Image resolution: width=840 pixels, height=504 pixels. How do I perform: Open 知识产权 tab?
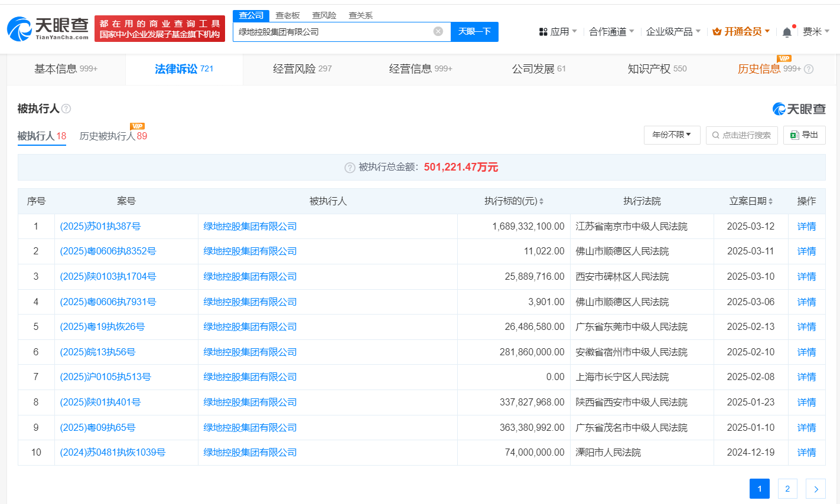[x=657, y=69]
